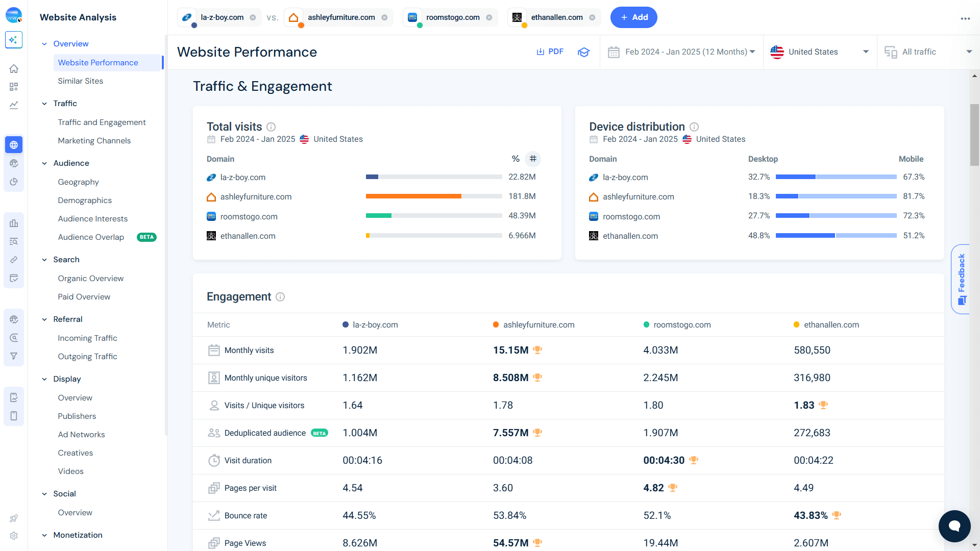Image resolution: width=980 pixels, height=551 pixels.
Task: Collapse the Social section
Action: click(44, 494)
